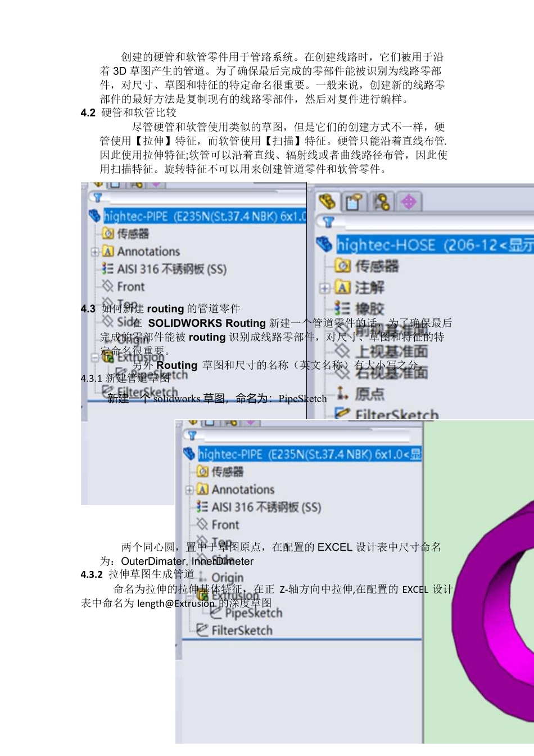Click 橡胶 material icon
The height and width of the screenshot is (756, 534).
tap(342, 308)
